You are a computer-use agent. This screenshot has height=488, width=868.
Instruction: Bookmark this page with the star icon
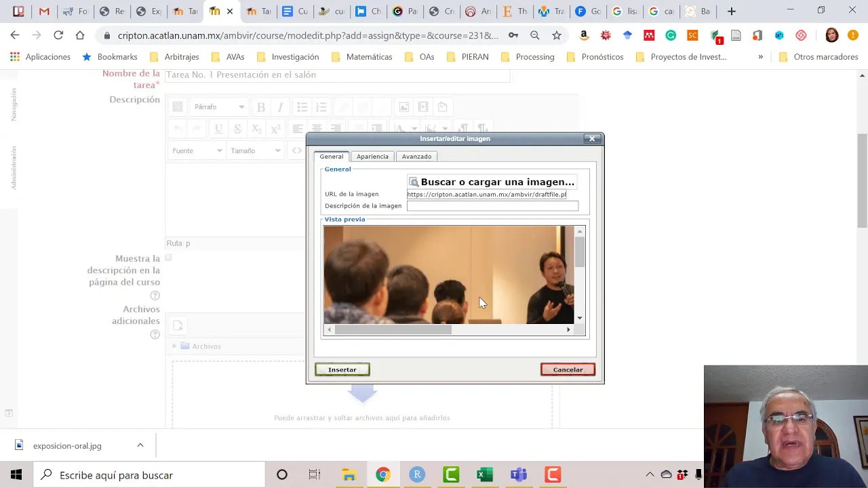pyautogui.click(x=557, y=35)
